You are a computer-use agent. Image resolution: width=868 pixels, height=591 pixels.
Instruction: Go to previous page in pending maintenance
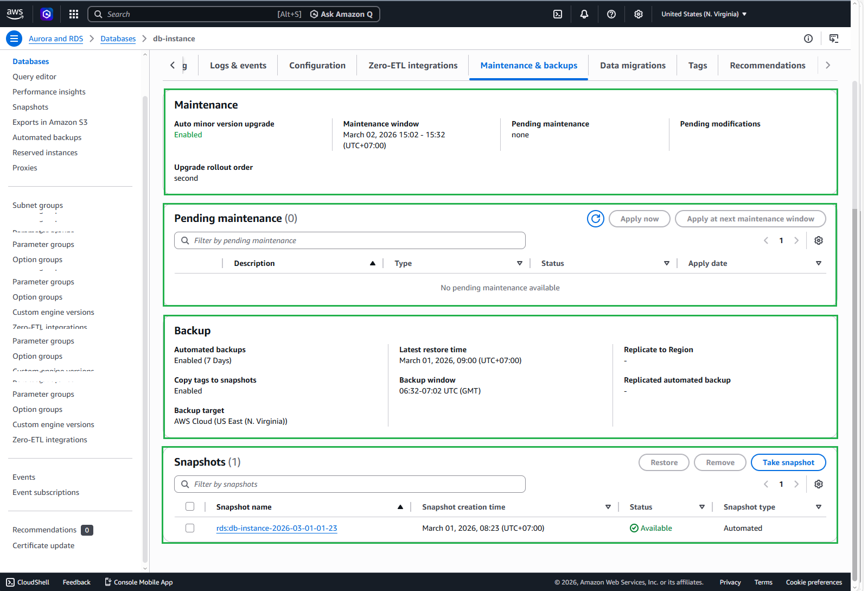click(x=766, y=240)
